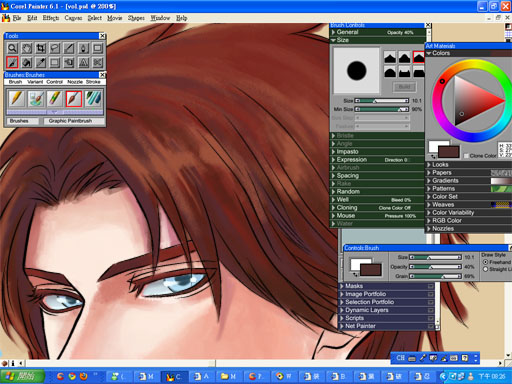This screenshot has width=512, height=384.
Task: Click the Windows Start button
Action: 22,376
